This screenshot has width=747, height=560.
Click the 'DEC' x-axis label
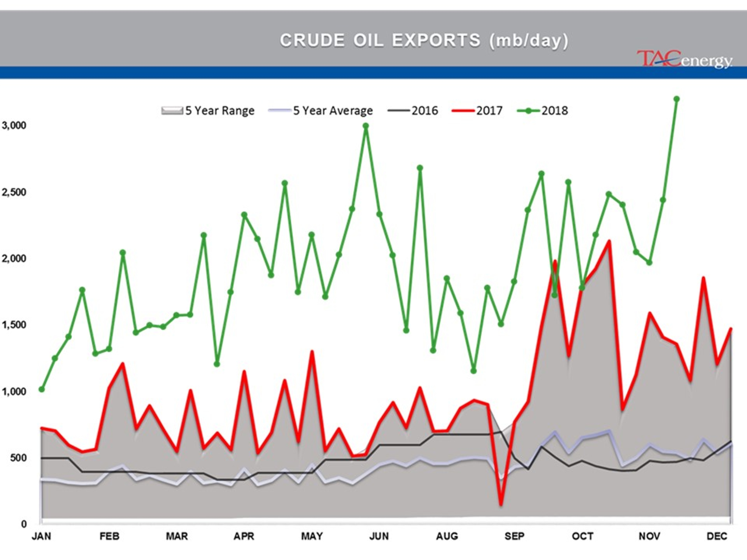click(717, 536)
